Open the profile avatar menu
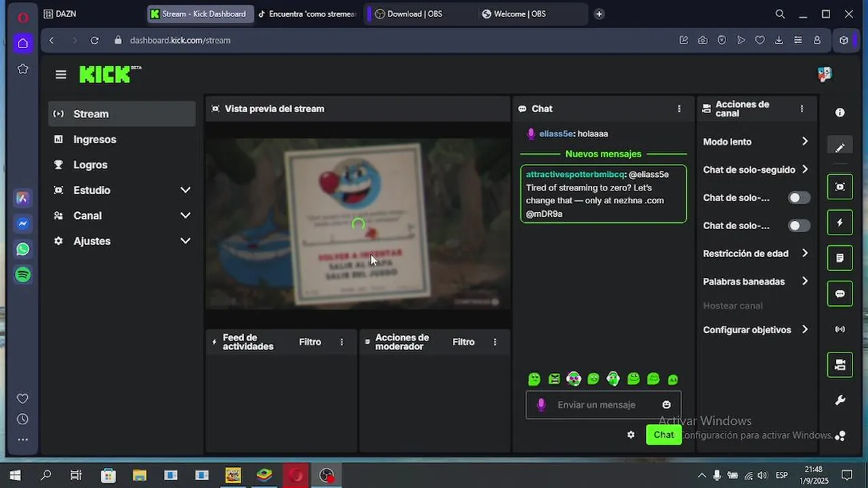This screenshot has height=488, width=868. [825, 74]
